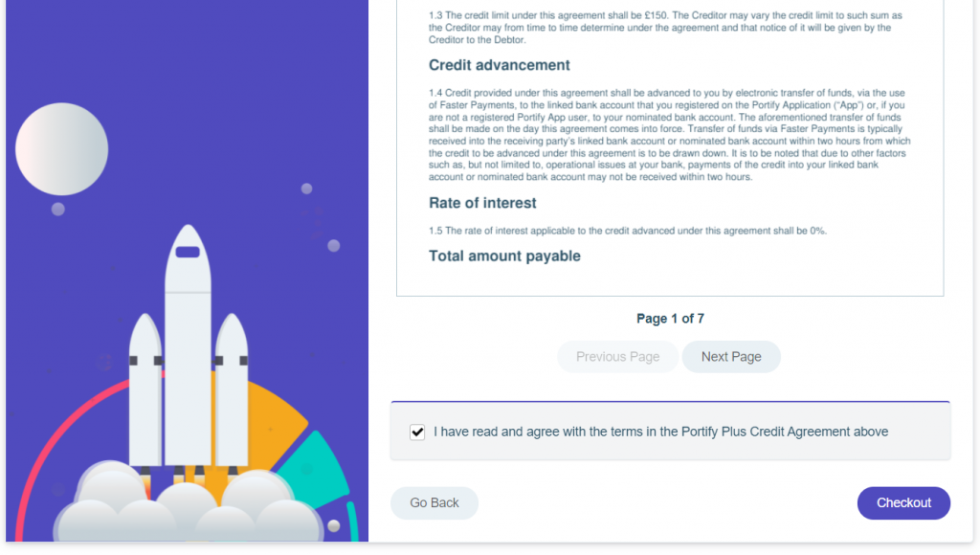Click clause 1.4 Faster Payments paragraph
This screenshot has width=980, height=555.
click(669, 135)
